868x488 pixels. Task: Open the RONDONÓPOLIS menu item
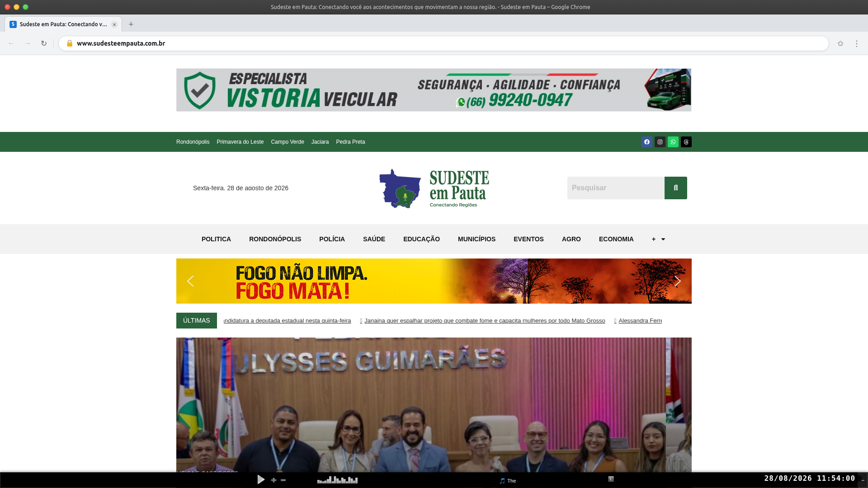click(275, 239)
